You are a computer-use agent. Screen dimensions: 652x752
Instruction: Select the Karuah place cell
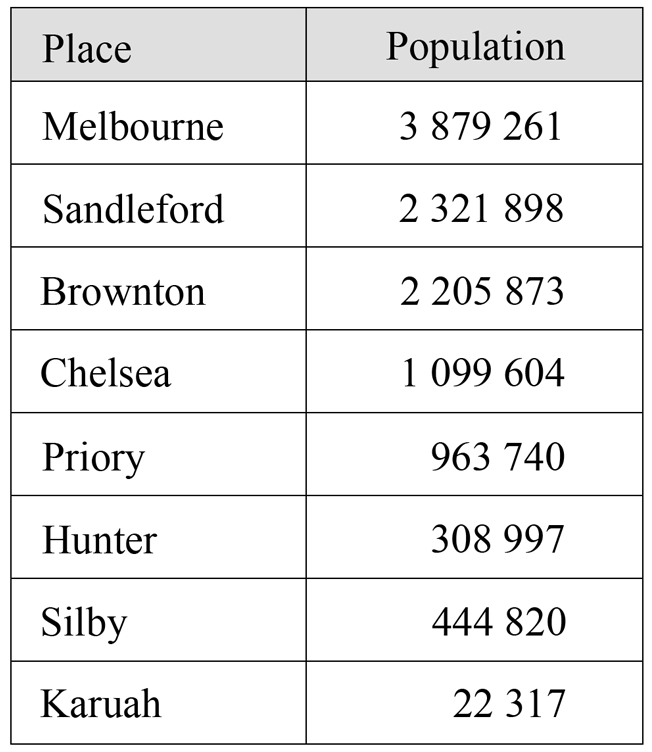(158, 703)
